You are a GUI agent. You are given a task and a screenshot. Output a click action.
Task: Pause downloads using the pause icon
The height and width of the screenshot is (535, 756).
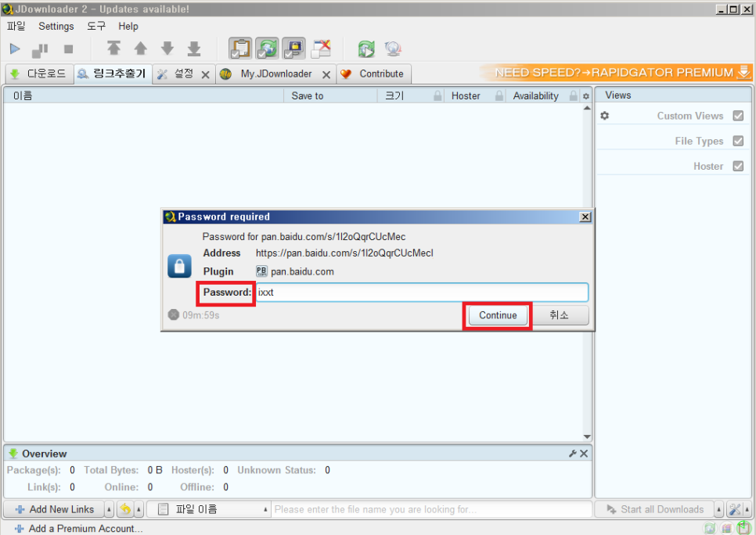click(40, 49)
